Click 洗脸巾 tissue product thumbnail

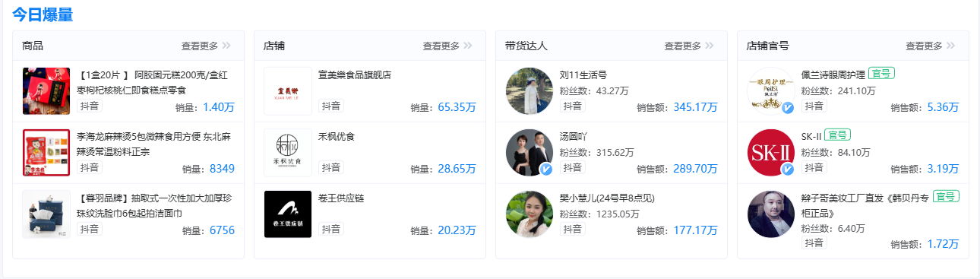tap(46, 214)
